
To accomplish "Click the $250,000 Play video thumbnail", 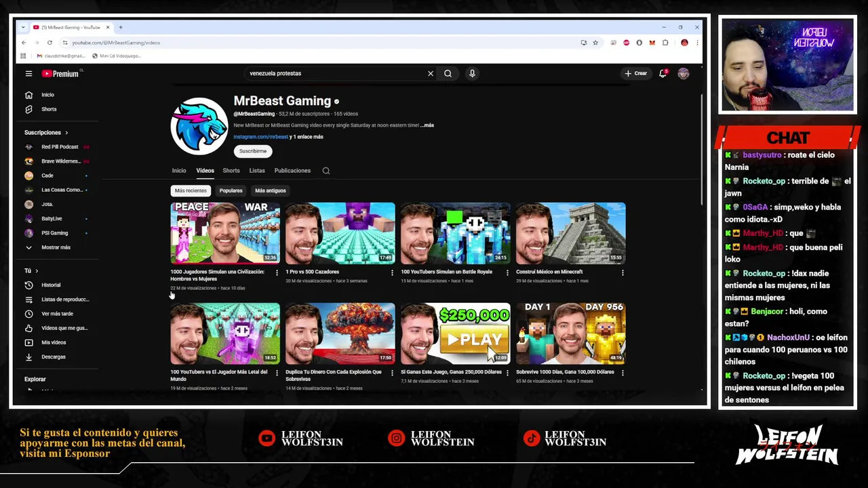I will (x=455, y=333).
